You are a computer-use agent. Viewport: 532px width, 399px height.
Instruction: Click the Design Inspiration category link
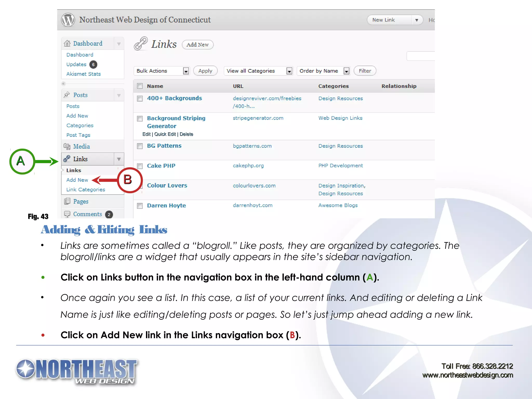coord(341,186)
